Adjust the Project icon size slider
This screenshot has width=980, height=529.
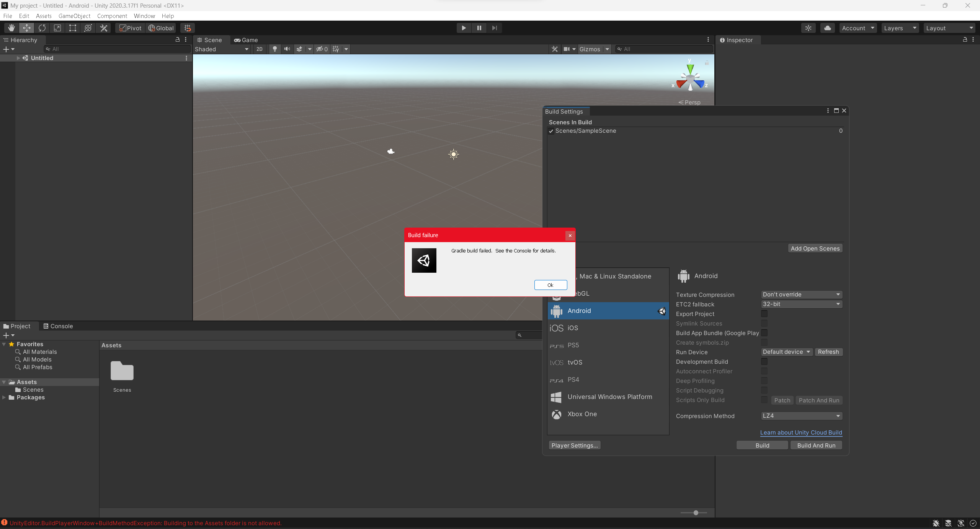click(696, 513)
